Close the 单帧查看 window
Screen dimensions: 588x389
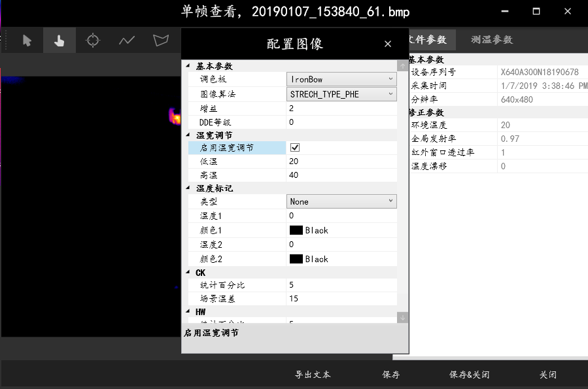568,12
